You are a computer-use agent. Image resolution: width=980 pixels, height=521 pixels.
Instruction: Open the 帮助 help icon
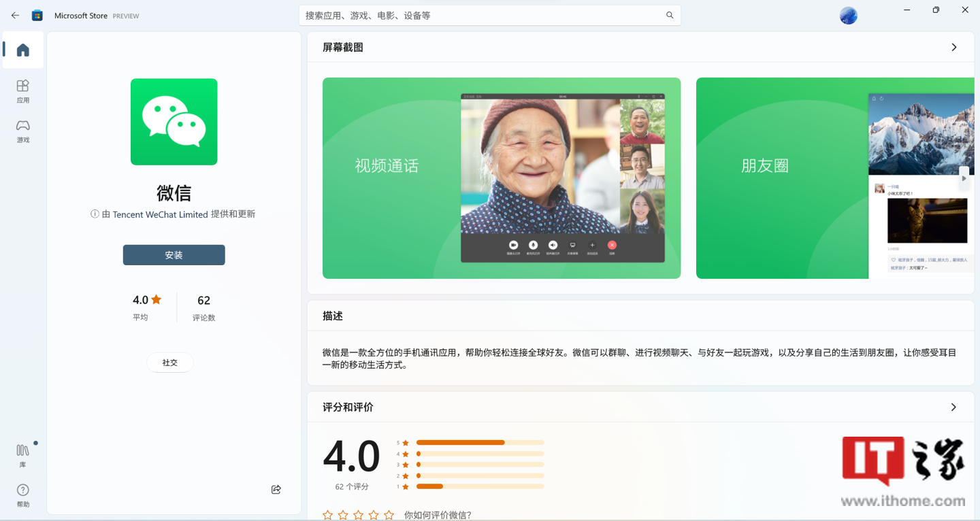click(23, 495)
